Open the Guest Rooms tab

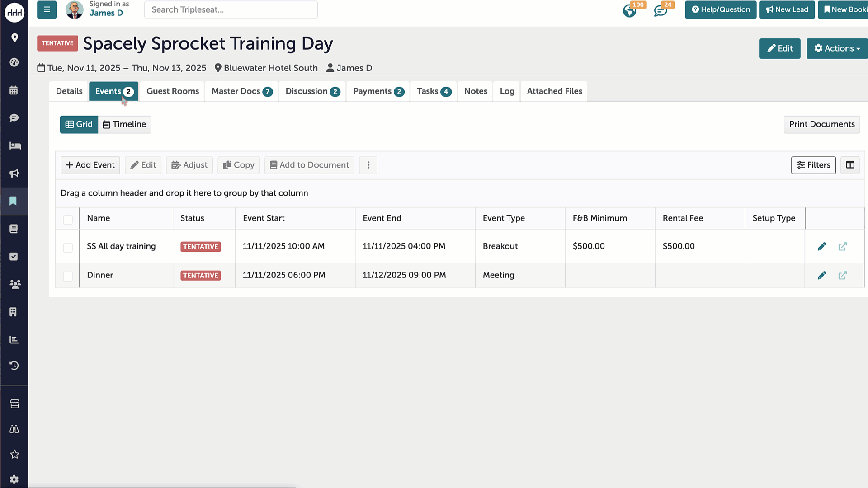tap(173, 91)
